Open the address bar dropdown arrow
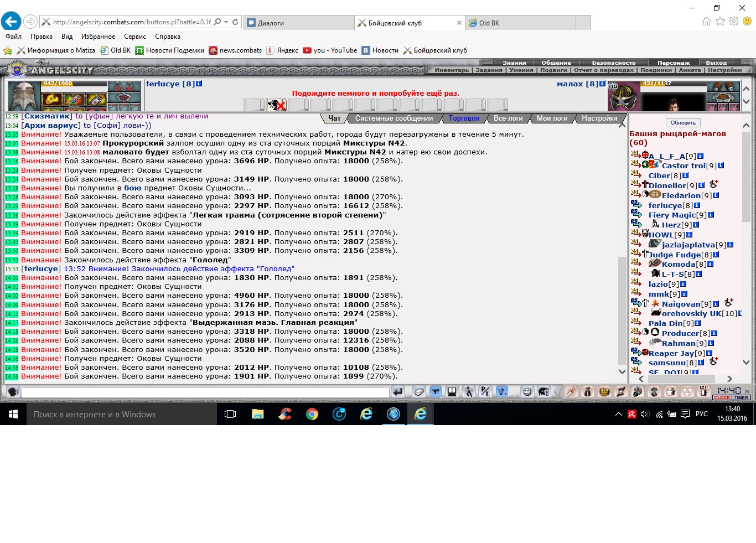Screen dimensions: 756x543 [226, 22]
